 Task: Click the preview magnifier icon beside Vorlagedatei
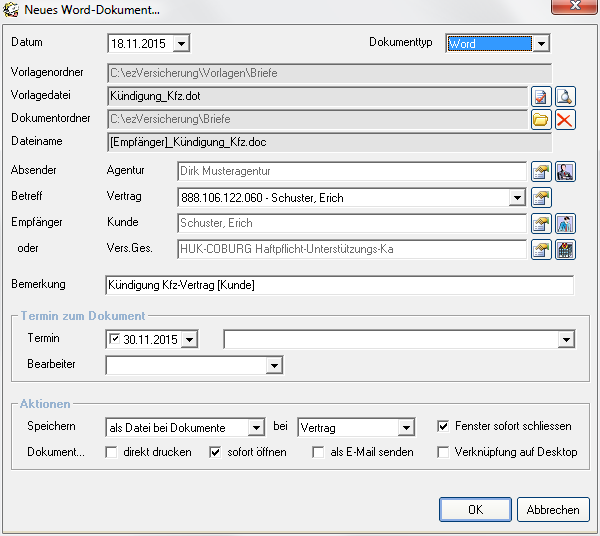(x=566, y=96)
